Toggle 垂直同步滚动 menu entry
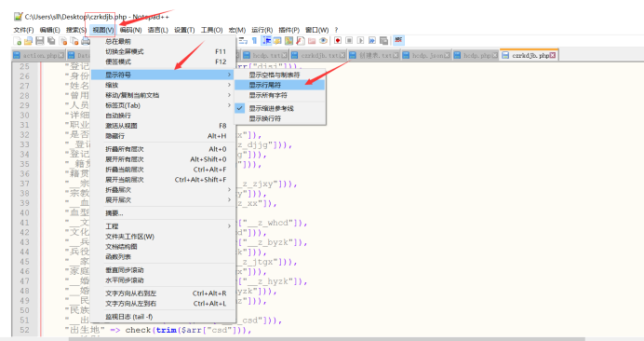Screen dimensions: 644x341 (x=163, y=270)
